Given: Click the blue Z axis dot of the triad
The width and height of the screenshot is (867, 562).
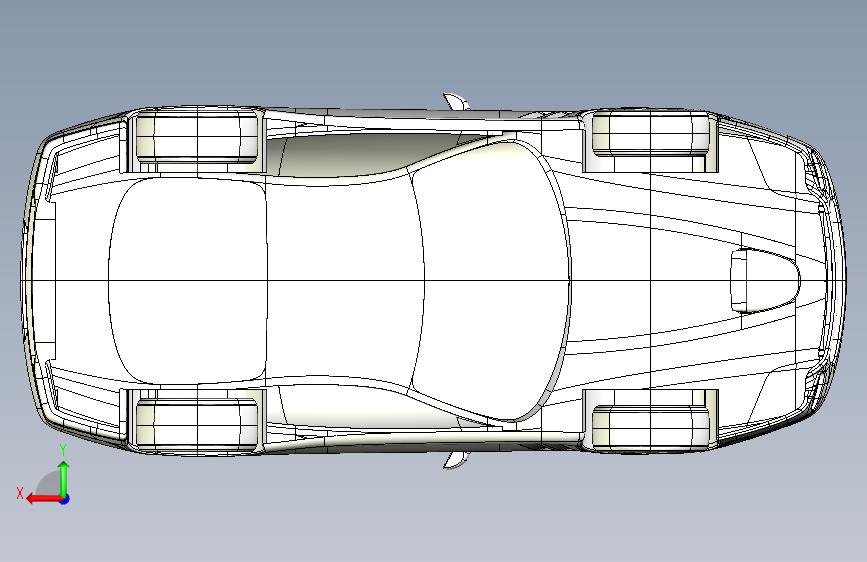Looking at the screenshot, I should pos(65,499).
